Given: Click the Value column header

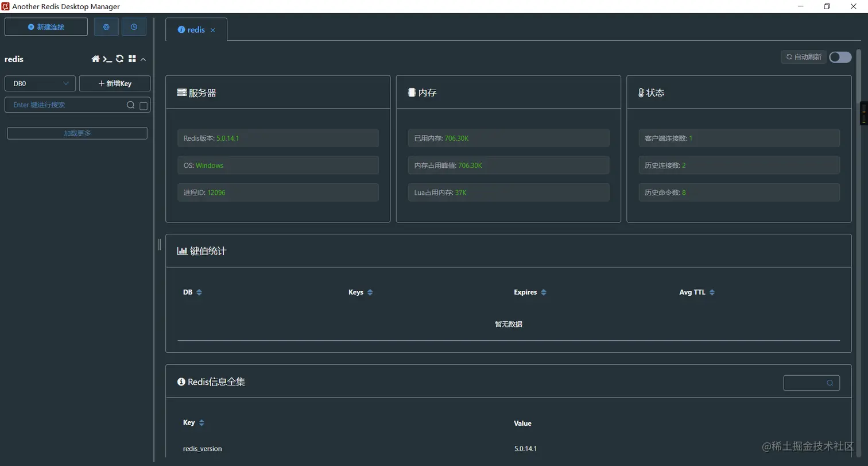Looking at the screenshot, I should pos(522,423).
